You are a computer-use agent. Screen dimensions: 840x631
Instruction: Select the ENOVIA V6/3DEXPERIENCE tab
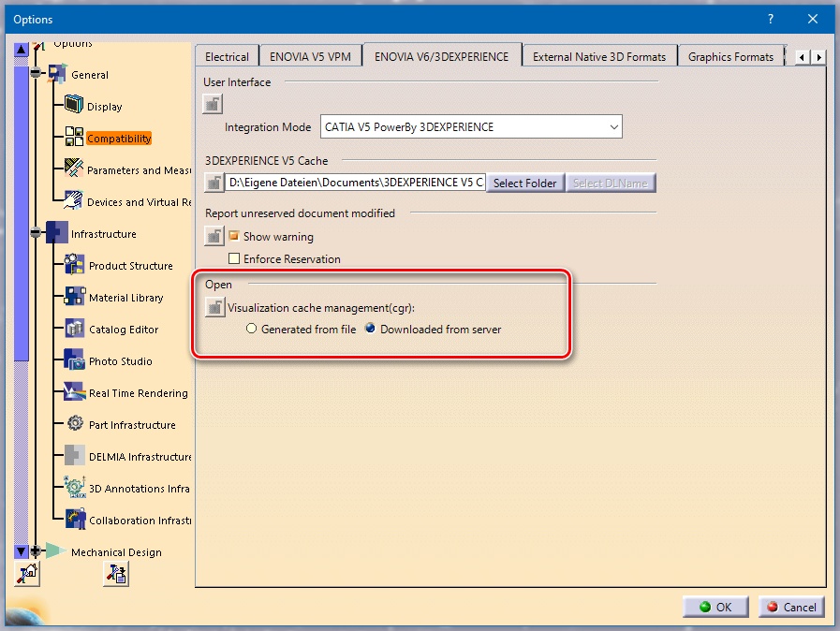pyautogui.click(x=441, y=56)
